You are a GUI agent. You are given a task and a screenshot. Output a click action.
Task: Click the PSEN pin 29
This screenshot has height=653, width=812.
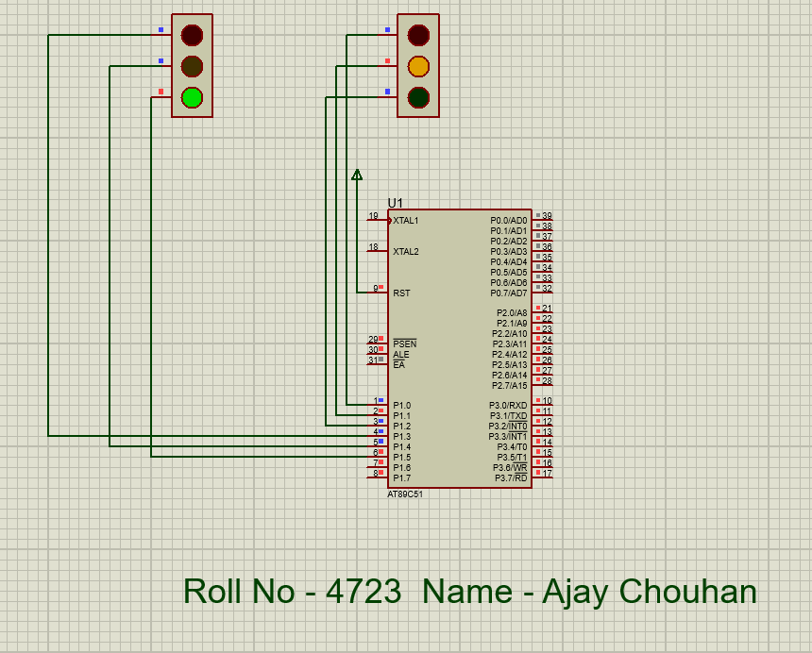(378, 343)
